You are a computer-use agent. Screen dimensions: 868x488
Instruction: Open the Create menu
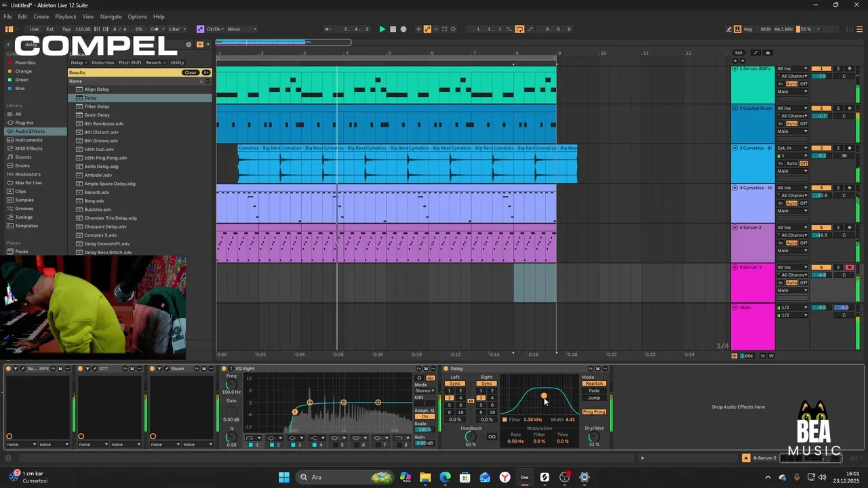coord(41,16)
